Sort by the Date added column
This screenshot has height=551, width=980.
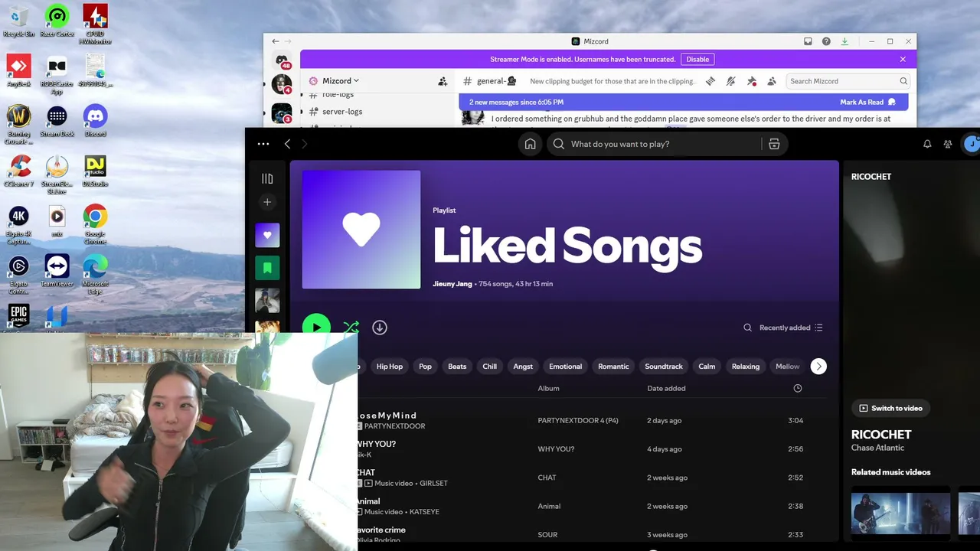[666, 388]
